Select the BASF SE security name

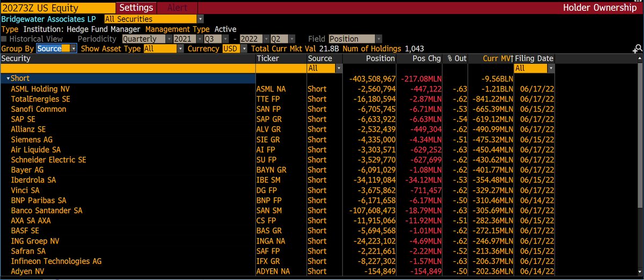click(x=26, y=231)
